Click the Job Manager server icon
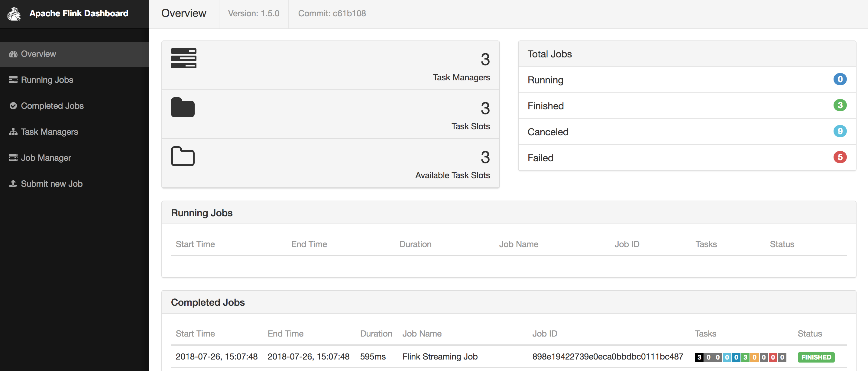 (x=13, y=158)
